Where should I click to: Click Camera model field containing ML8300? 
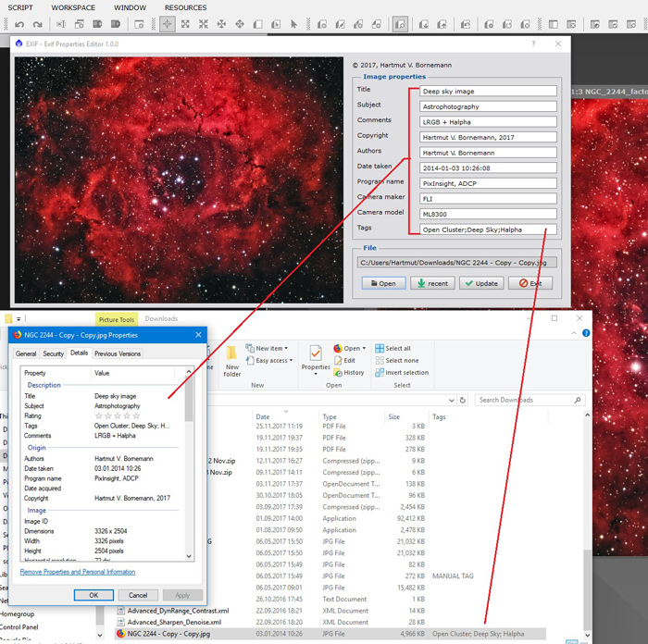tap(488, 214)
